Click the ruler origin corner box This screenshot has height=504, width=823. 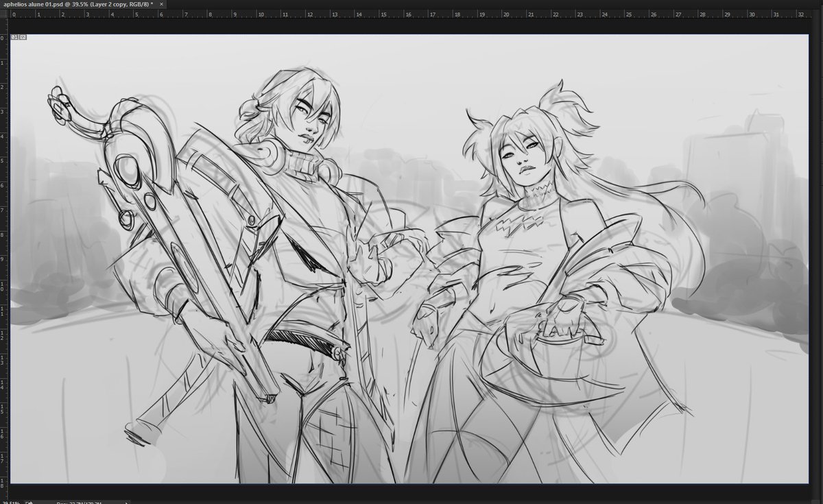[x=4, y=12]
